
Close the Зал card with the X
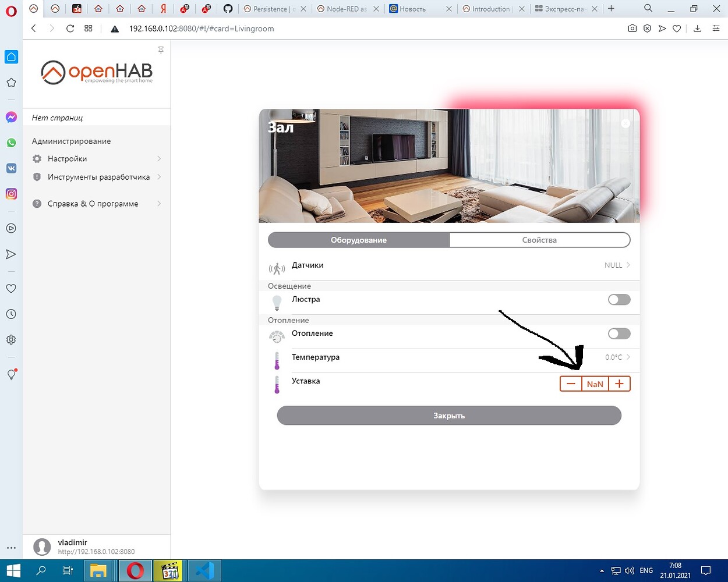(x=625, y=123)
